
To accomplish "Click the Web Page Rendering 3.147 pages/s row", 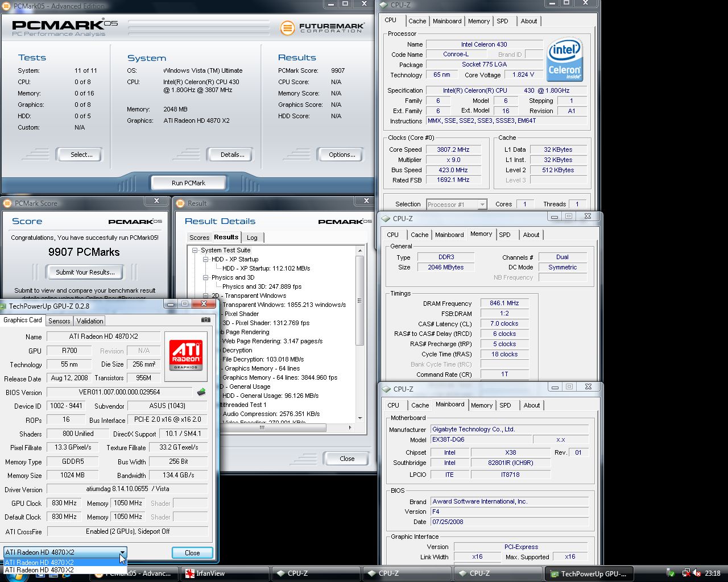I will pos(272,341).
